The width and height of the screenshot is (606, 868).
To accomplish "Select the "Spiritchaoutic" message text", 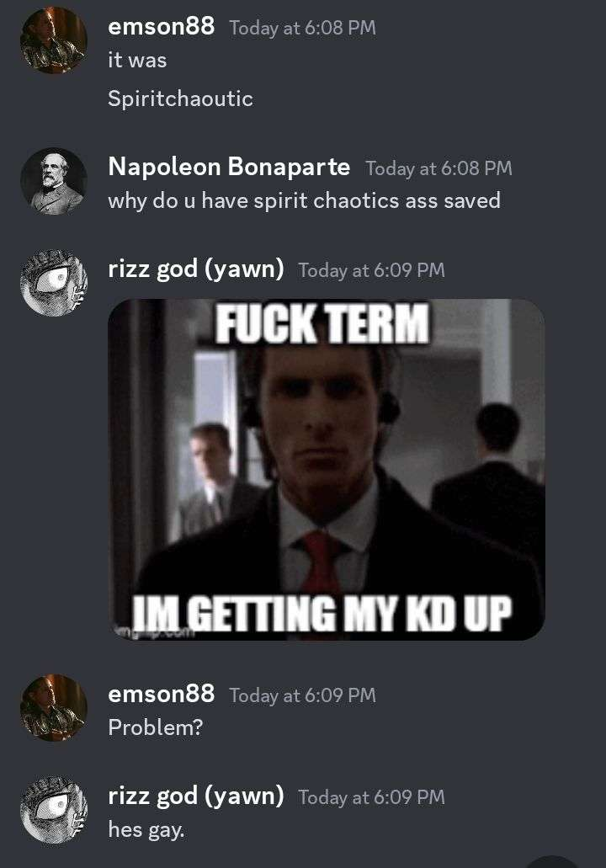I will (x=180, y=99).
